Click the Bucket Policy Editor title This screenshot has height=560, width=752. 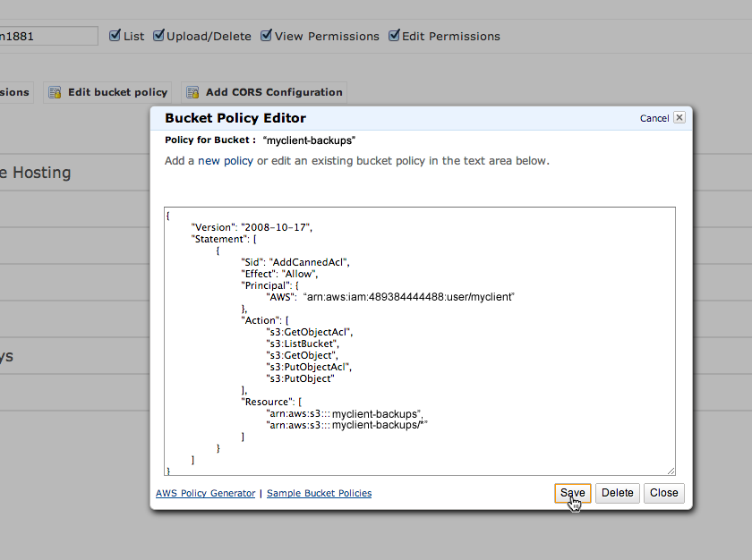click(235, 118)
